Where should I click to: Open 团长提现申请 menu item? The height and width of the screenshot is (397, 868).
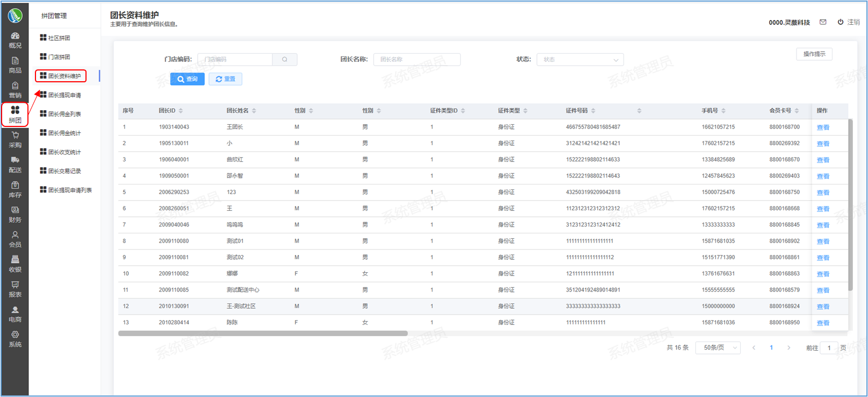[64, 95]
